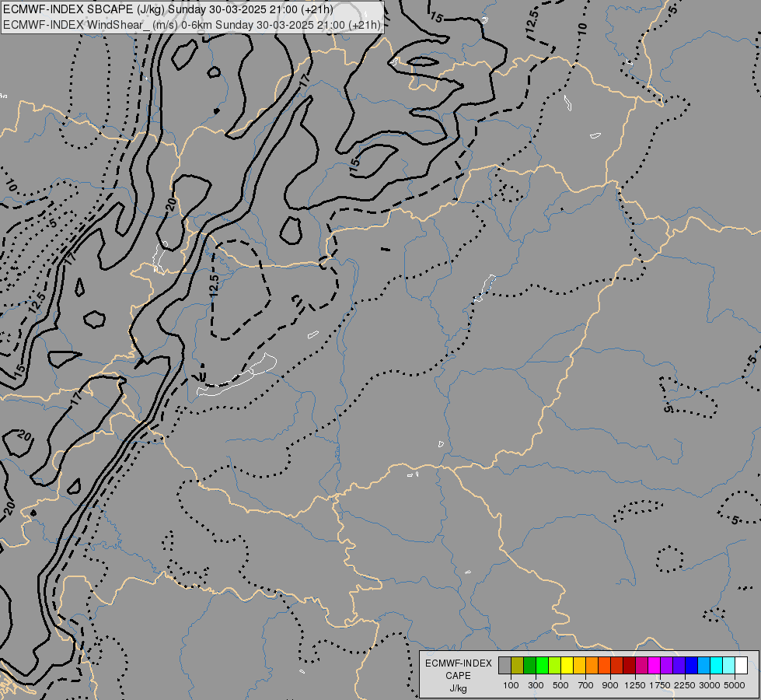This screenshot has height=700, width=761.
Task: Click the '500' legend scale label
Action: [560, 685]
